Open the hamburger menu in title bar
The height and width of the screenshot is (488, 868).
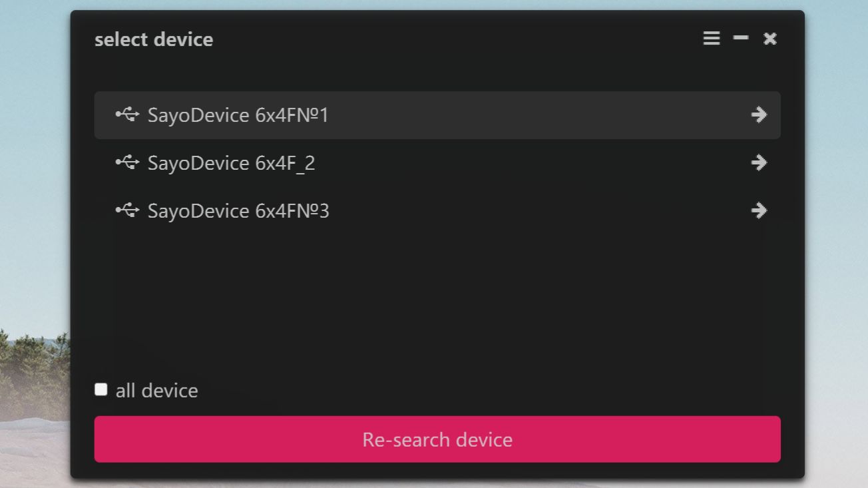711,39
